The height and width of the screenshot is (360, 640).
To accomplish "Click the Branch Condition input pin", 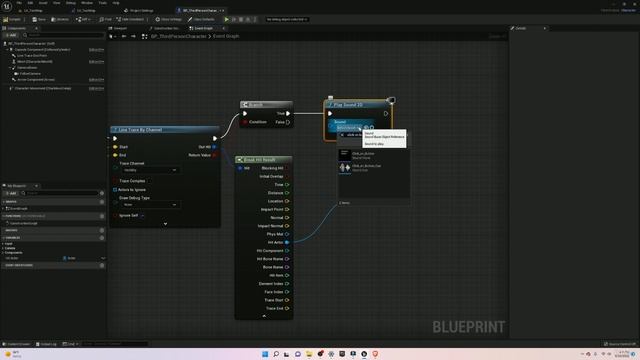I will pos(245,122).
